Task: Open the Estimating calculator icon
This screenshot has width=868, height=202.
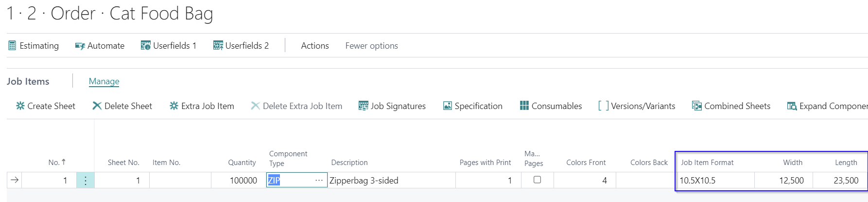Action: [x=12, y=46]
